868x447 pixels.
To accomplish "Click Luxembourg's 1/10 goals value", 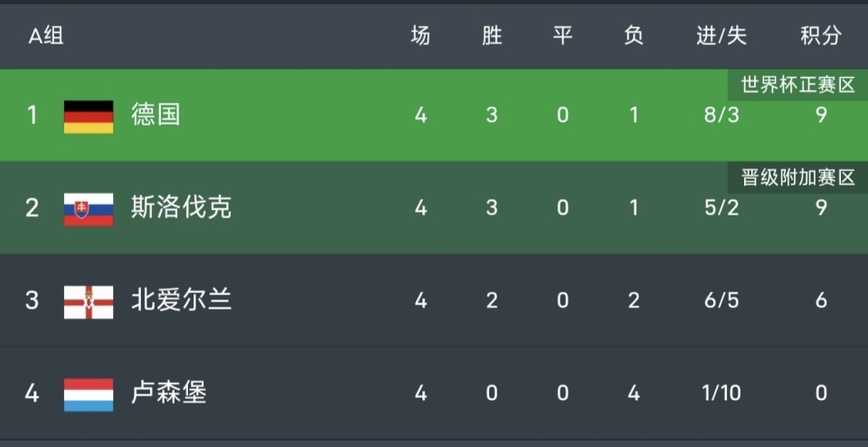I will tap(722, 394).
